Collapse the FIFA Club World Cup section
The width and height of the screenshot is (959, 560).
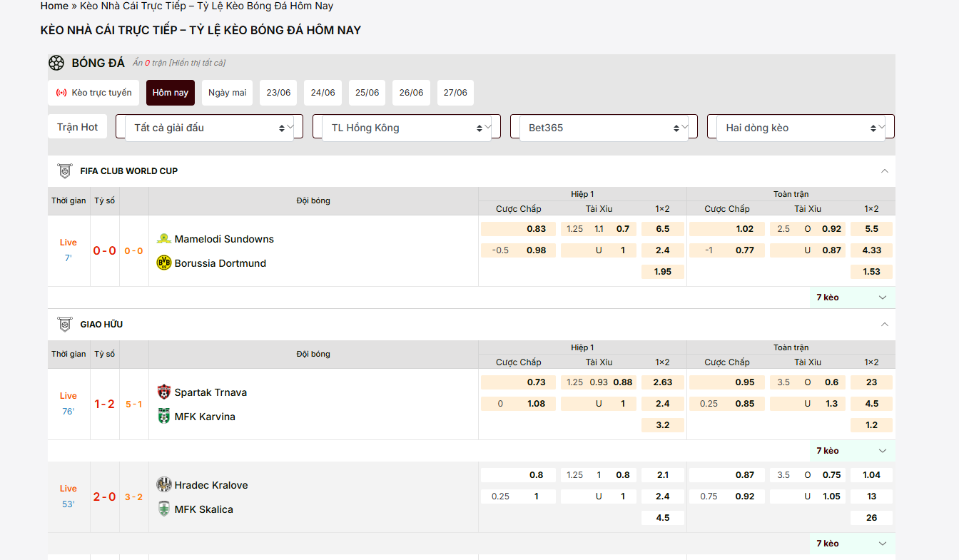885,171
